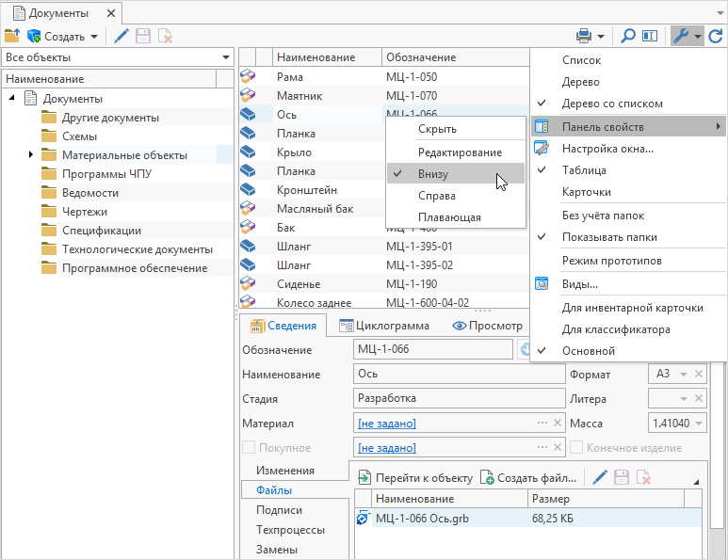Screen dimensions: 728x560
Task: Choose Плавающая from the submenu
Action: (x=449, y=217)
